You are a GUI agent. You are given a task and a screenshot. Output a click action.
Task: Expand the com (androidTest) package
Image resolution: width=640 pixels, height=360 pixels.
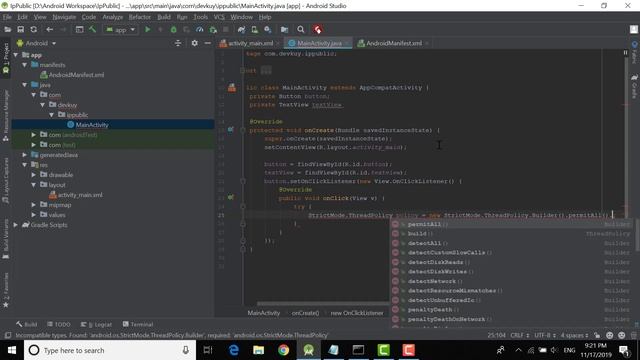coord(34,135)
